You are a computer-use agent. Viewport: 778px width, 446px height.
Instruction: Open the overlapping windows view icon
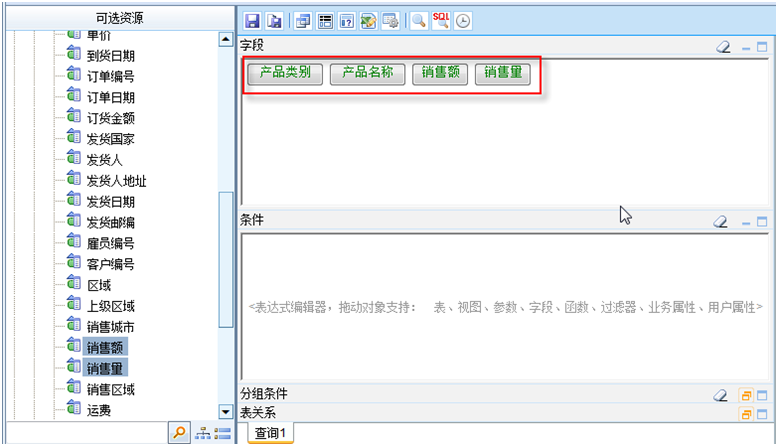pyautogui.click(x=303, y=21)
